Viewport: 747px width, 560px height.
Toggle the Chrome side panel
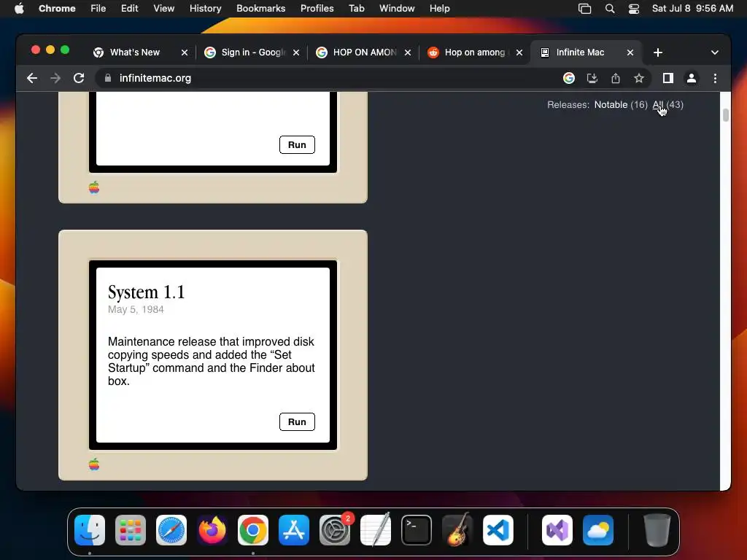point(668,78)
